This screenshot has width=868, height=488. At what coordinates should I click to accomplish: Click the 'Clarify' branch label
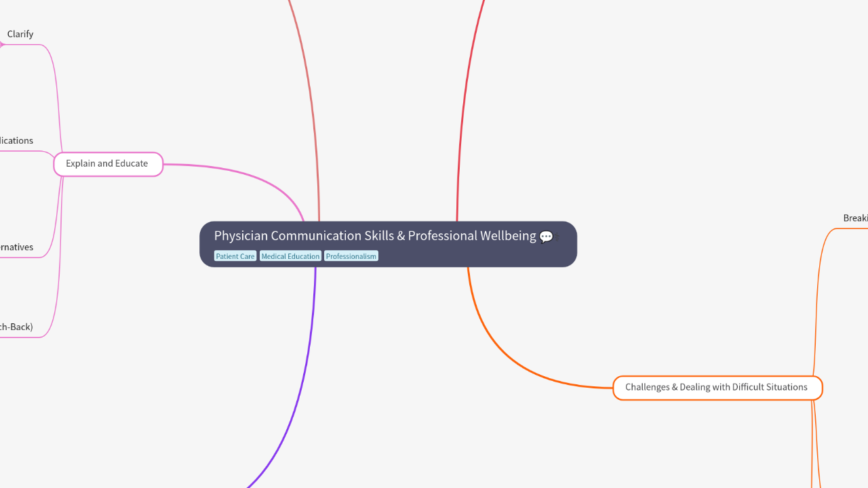click(20, 34)
